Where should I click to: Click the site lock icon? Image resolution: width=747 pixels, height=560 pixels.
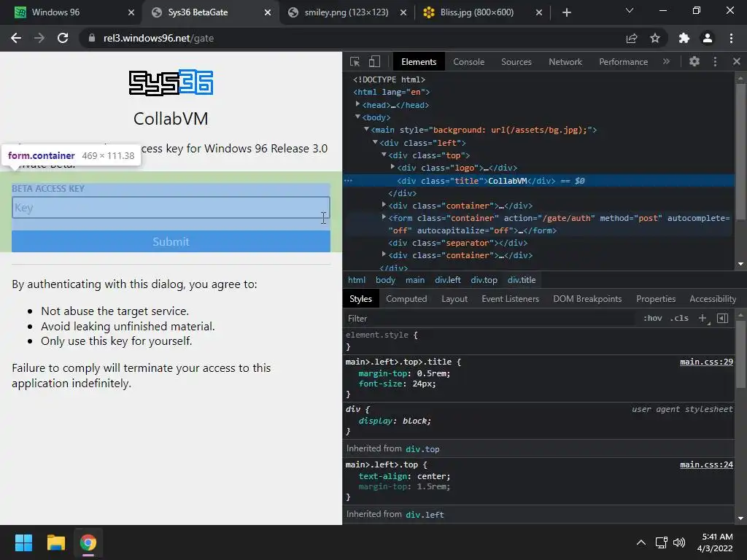point(91,38)
